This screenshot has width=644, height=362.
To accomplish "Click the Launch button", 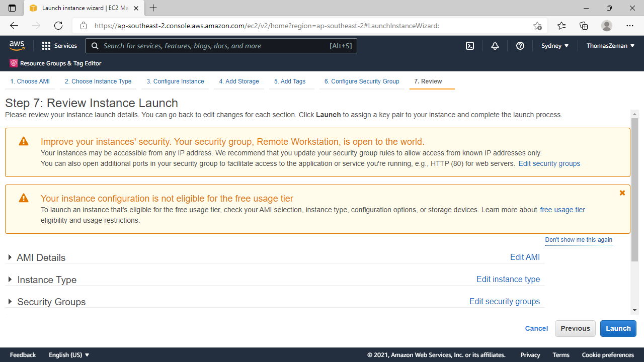I will 618,328.
